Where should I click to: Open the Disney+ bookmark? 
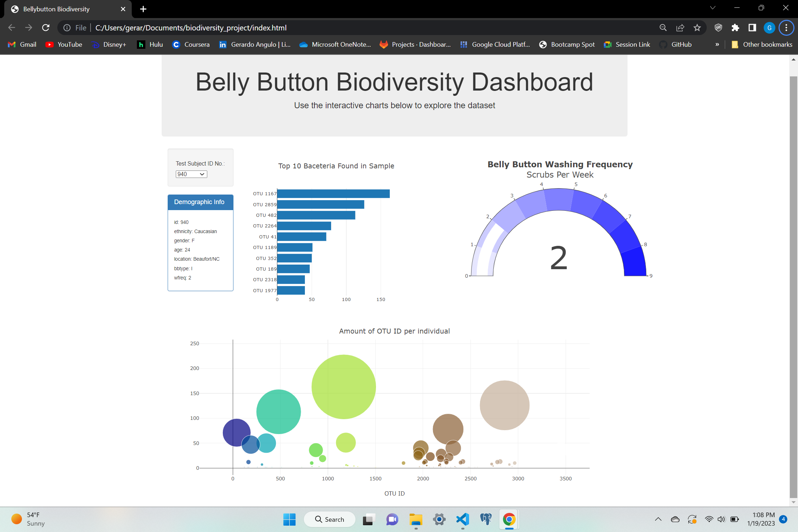pos(109,45)
